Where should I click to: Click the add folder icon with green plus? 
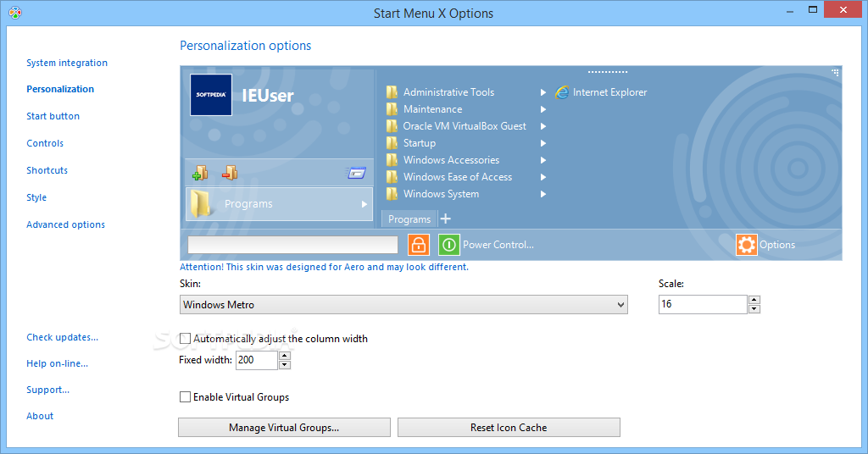(200, 173)
